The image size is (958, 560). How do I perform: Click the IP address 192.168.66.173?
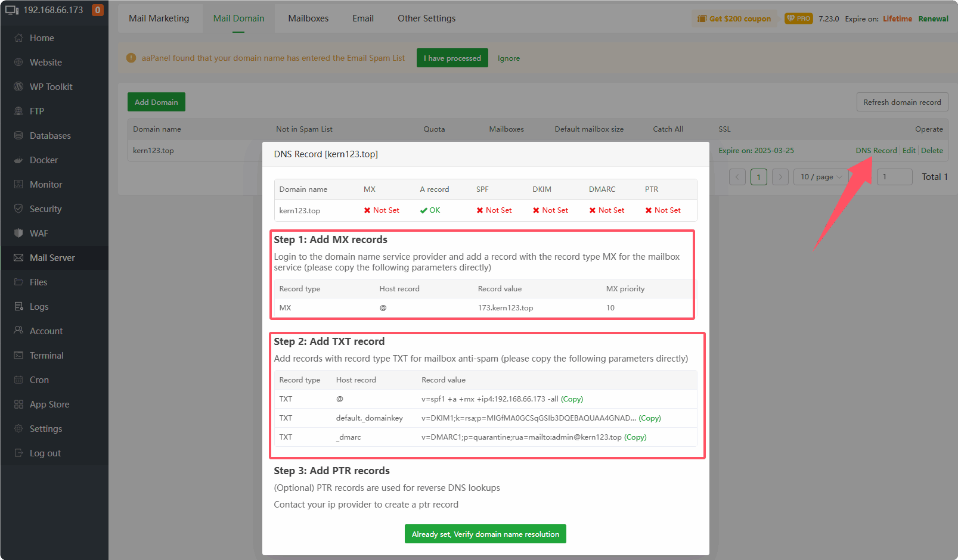point(53,10)
